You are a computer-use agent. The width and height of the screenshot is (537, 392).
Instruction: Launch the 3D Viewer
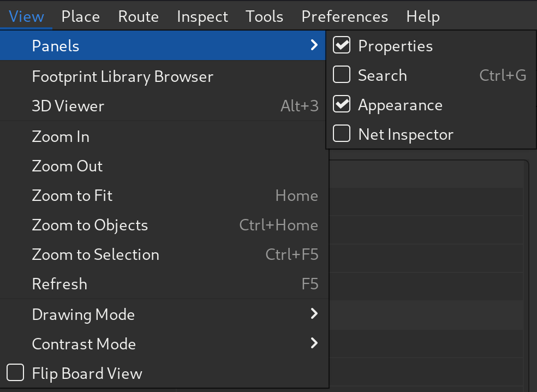pos(68,106)
